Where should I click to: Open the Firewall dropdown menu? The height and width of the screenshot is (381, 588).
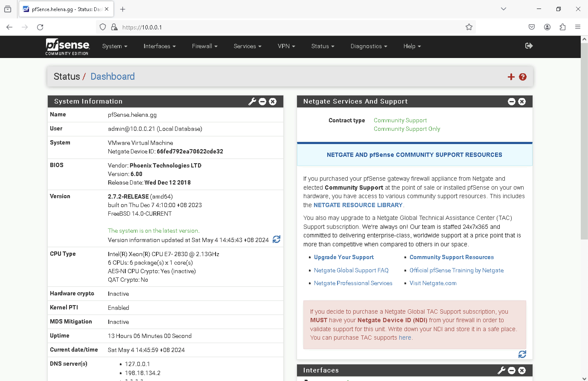click(x=205, y=46)
